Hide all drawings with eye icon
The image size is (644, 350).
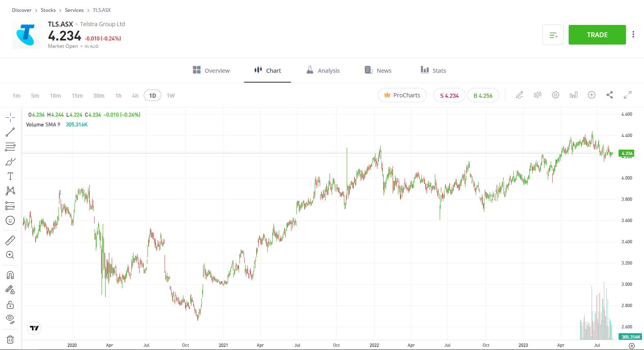point(10,319)
